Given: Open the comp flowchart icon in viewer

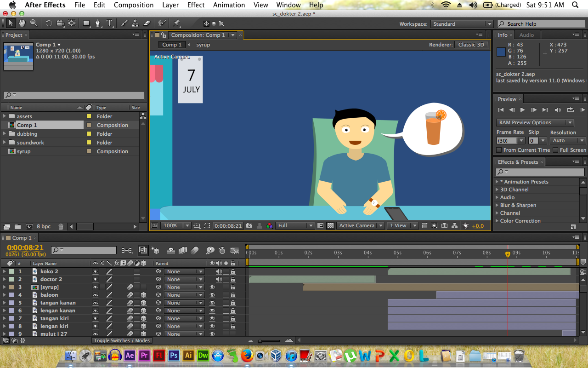Looking at the screenshot, I should coord(454,226).
